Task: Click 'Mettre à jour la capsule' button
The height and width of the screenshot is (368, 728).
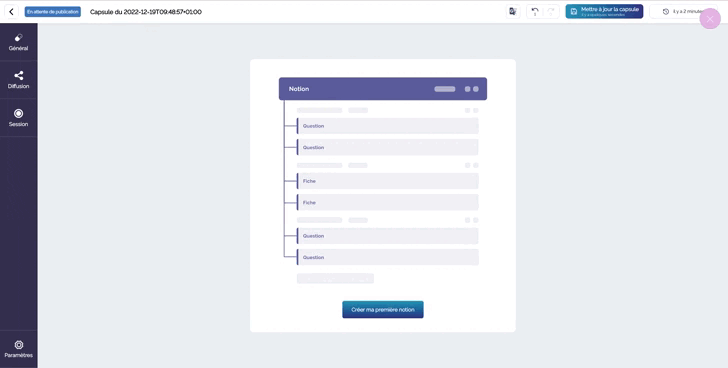Action: point(604,12)
